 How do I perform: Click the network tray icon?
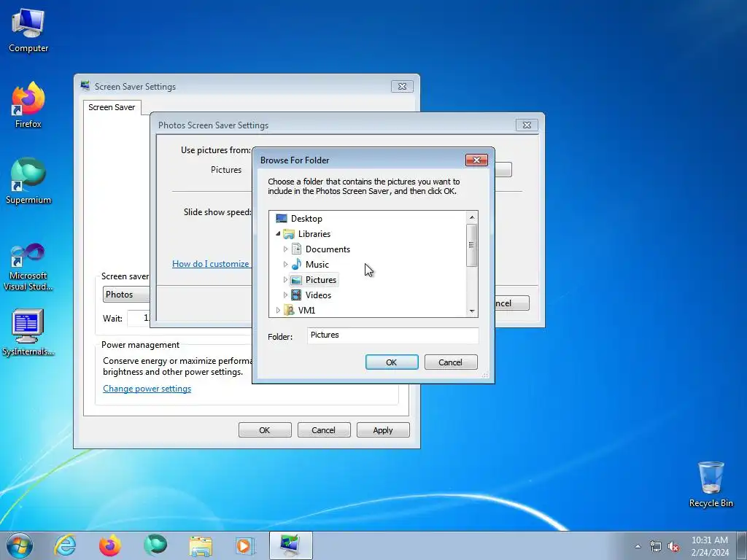pyautogui.click(x=656, y=547)
